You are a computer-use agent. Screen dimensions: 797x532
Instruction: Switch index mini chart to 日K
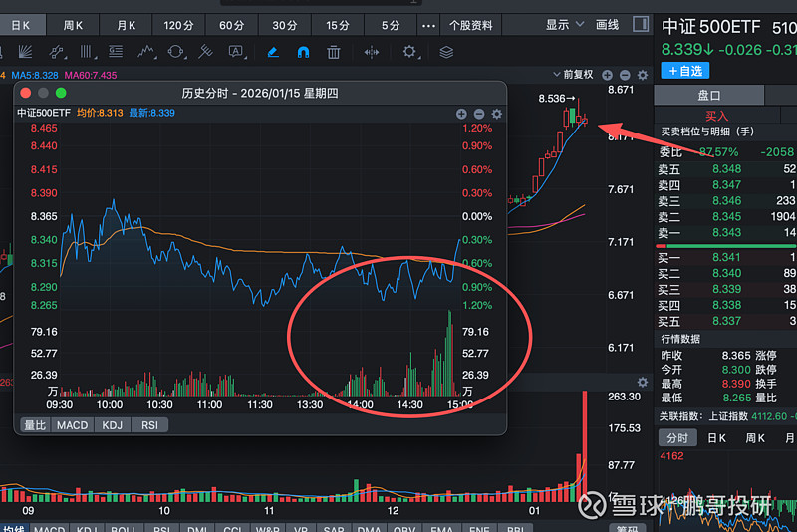click(716, 438)
